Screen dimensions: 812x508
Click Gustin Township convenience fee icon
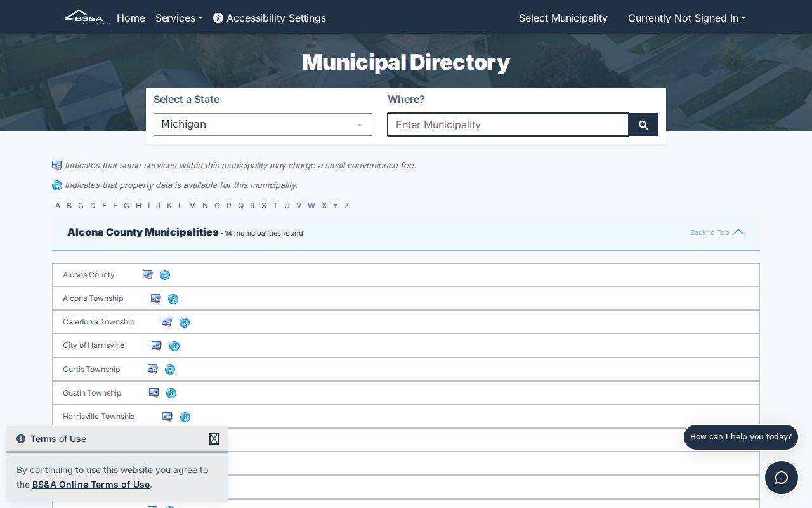pyautogui.click(x=154, y=392)
